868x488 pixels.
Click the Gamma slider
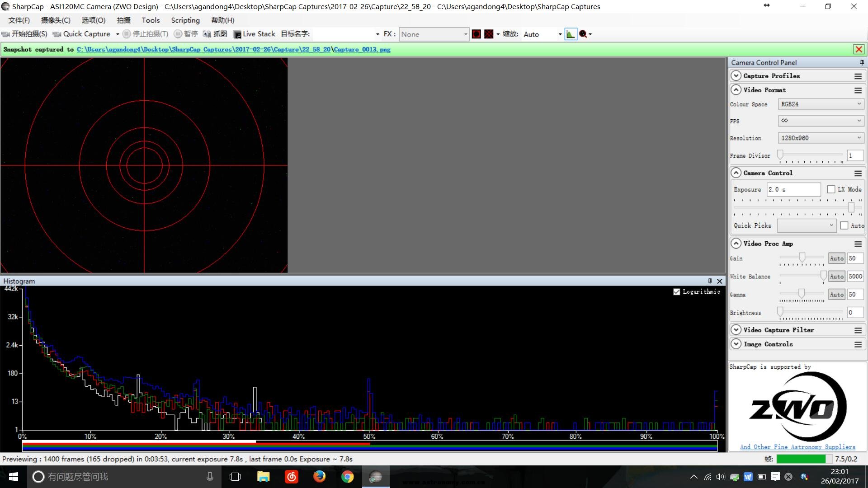point(802,294)
